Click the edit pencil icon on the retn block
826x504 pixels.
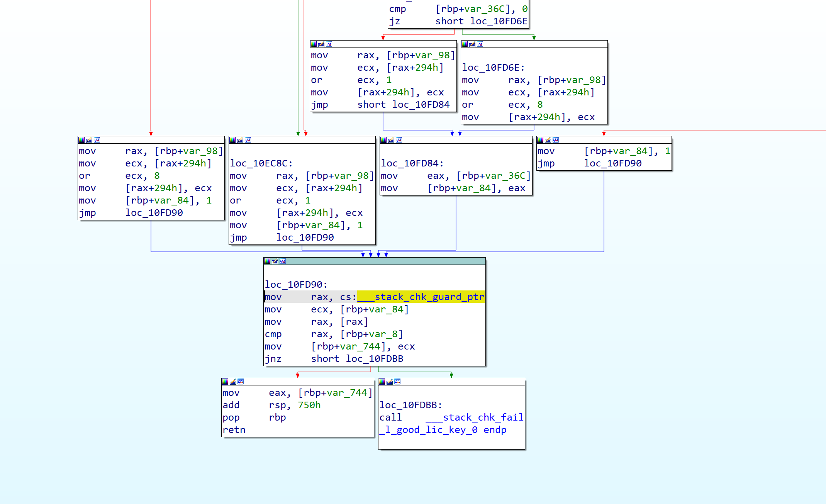(x=233, y=382)
